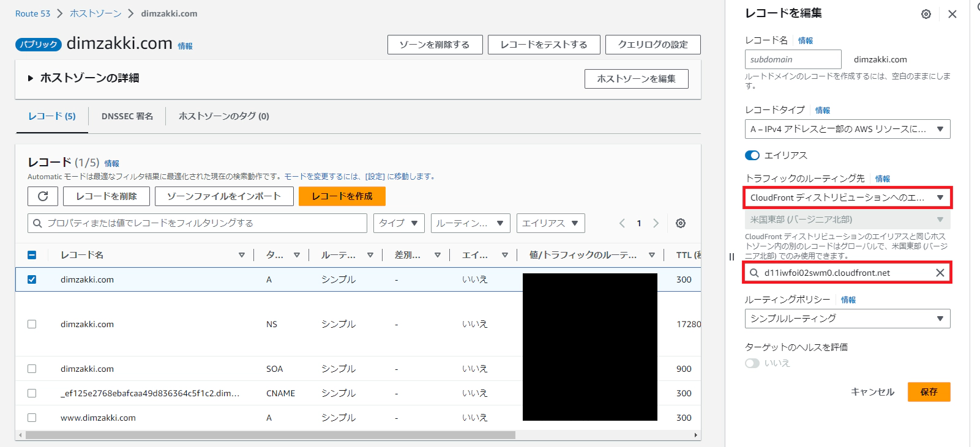Go to next page of records
980x447 pixels.
tap(656, 223)
